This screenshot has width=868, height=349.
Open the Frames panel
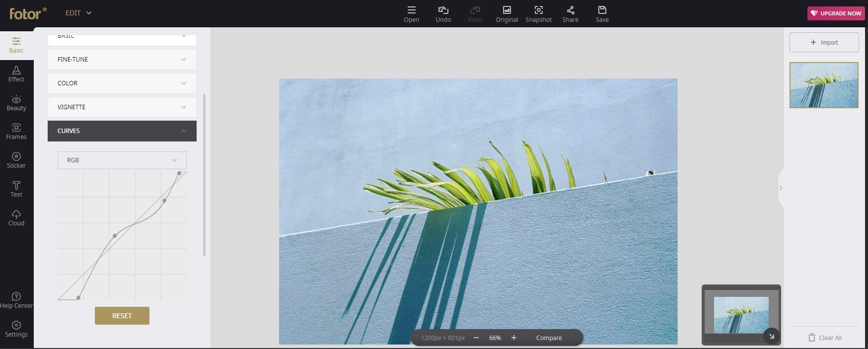[16, 132]
